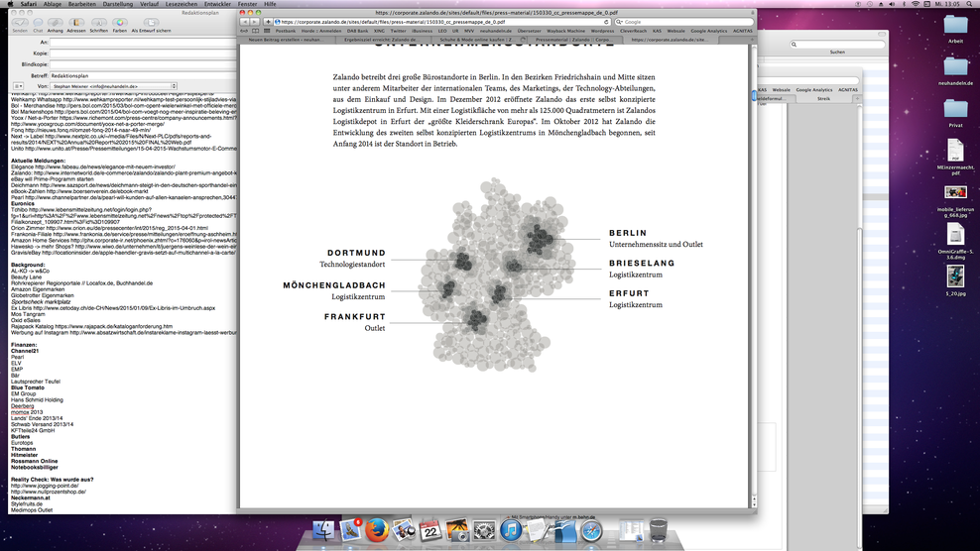This screenshot has height=551, width=980.
Task: Add a new Safari tab with plus
Action: (x=751, y=40)
